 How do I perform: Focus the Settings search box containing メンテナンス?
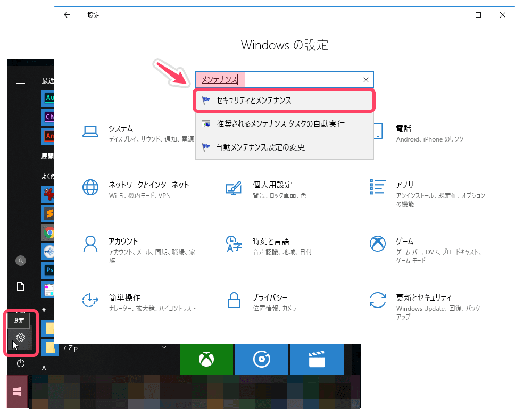click(284, 80)
